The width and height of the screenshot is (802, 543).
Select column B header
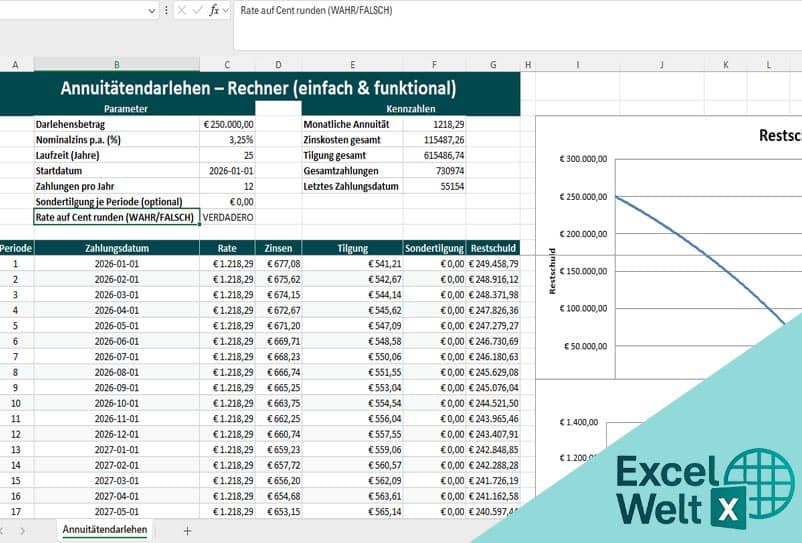[x=117, y=64]
